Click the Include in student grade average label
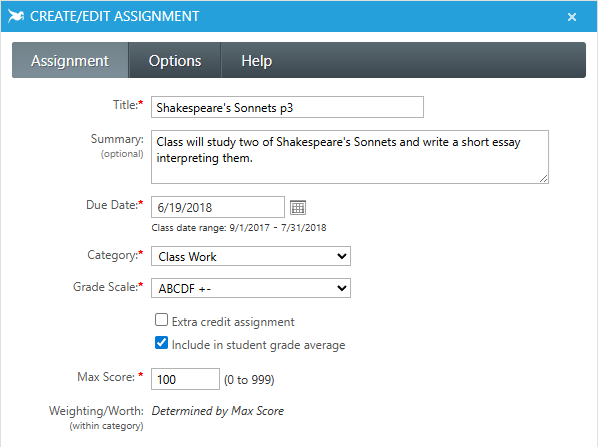This screenshot has height=447, width=598. pos(258,345)
